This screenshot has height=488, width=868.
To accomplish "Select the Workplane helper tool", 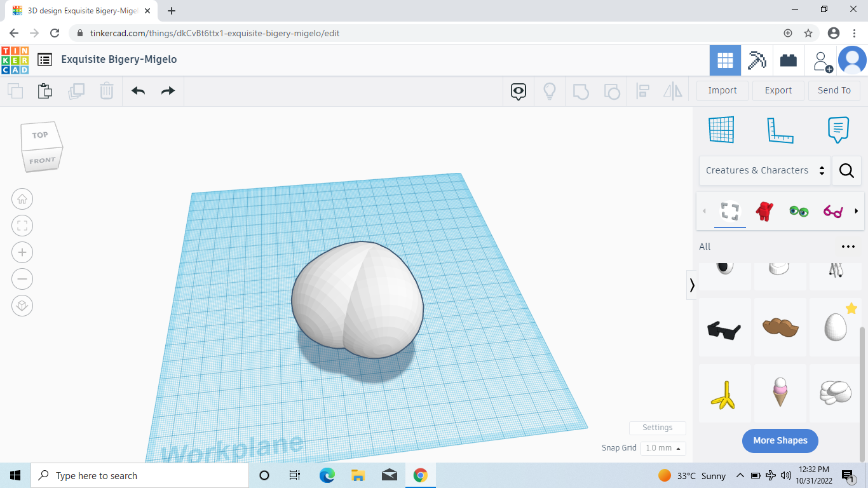I will [x=721, y=130].
